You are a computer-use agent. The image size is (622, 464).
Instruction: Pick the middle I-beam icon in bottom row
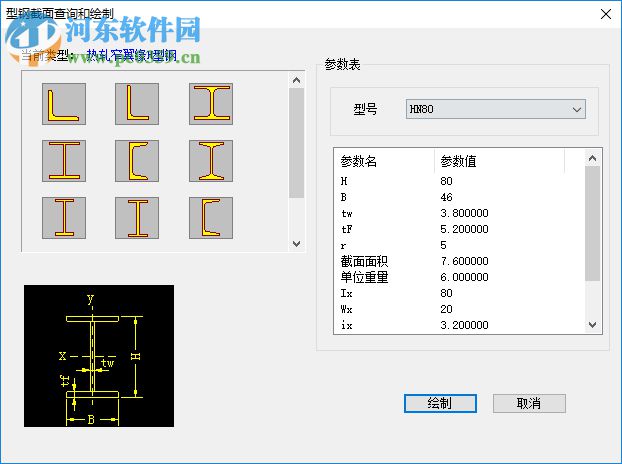(x=137, y=218)
